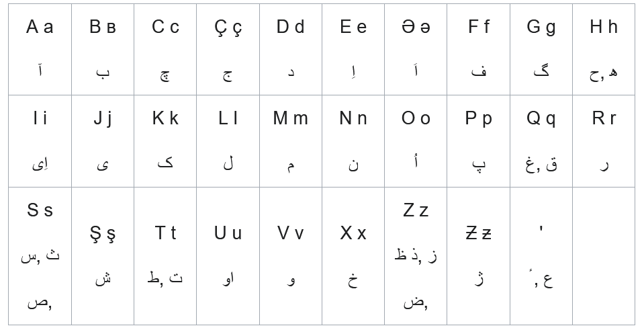Select the 'Ç ç' table cell
The height and width of the screenshot is (332, 644).
click(x=228, y=50)
